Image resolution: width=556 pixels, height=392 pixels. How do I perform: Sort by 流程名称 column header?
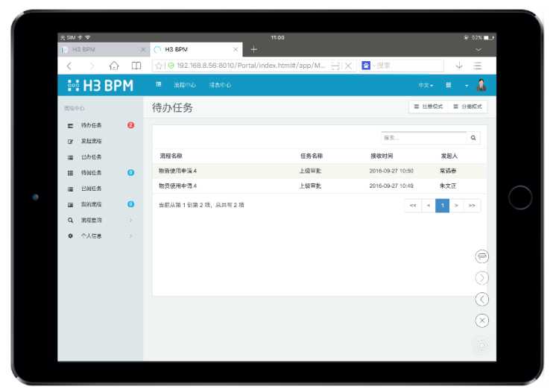coord(171,156)
